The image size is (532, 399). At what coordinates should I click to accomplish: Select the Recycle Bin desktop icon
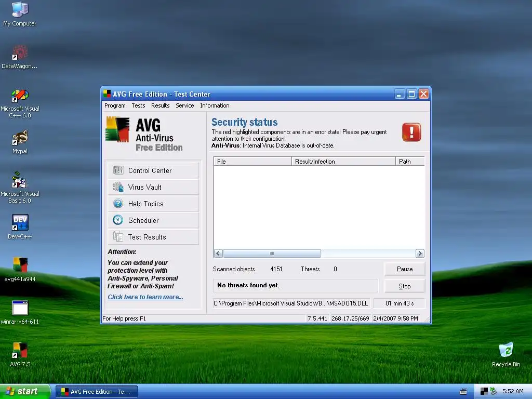[506, 354]
